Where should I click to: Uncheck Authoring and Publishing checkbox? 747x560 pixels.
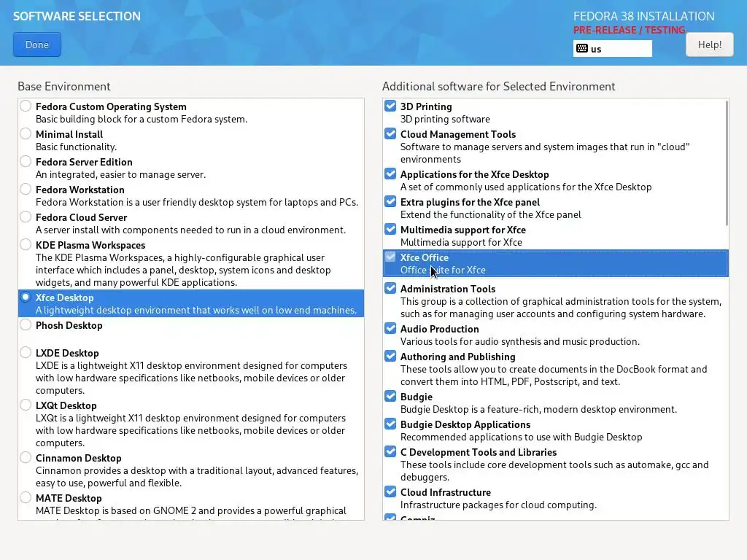(390, 356)
